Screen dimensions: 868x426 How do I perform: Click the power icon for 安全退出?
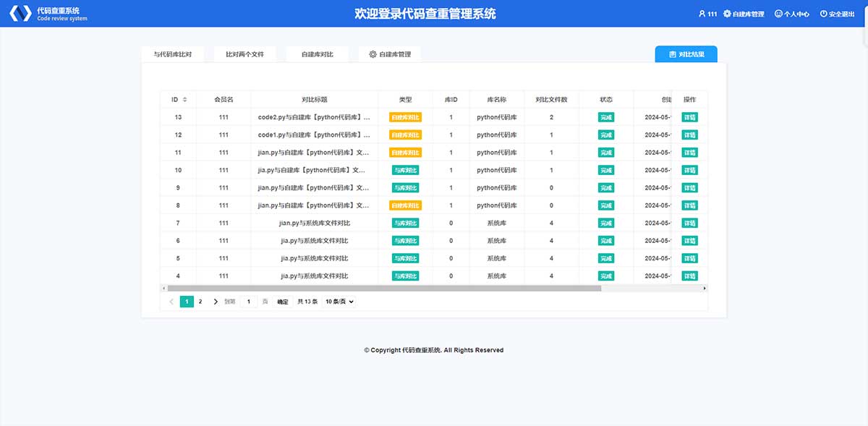pyautogui.click(x=823, y=14)
